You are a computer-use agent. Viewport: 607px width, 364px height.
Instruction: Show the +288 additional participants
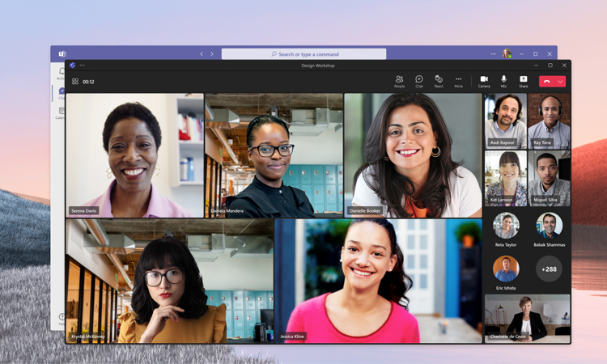pos(550,269)
